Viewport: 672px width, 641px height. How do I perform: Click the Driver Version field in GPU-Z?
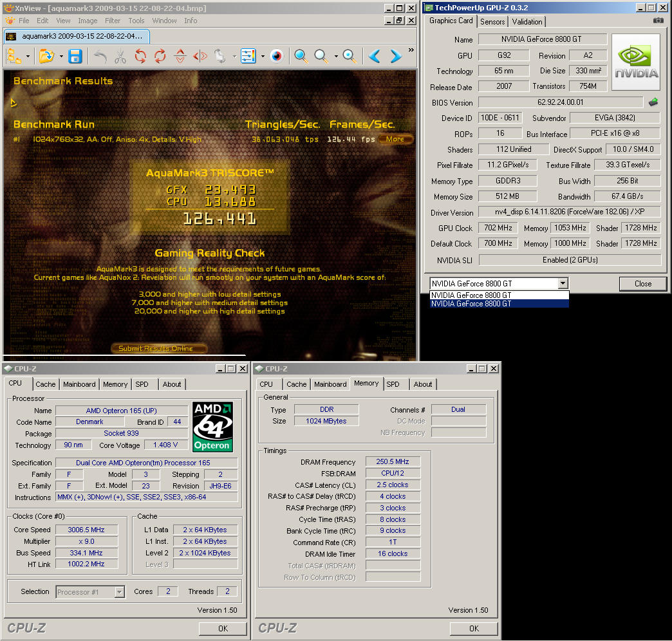(570, 212)
